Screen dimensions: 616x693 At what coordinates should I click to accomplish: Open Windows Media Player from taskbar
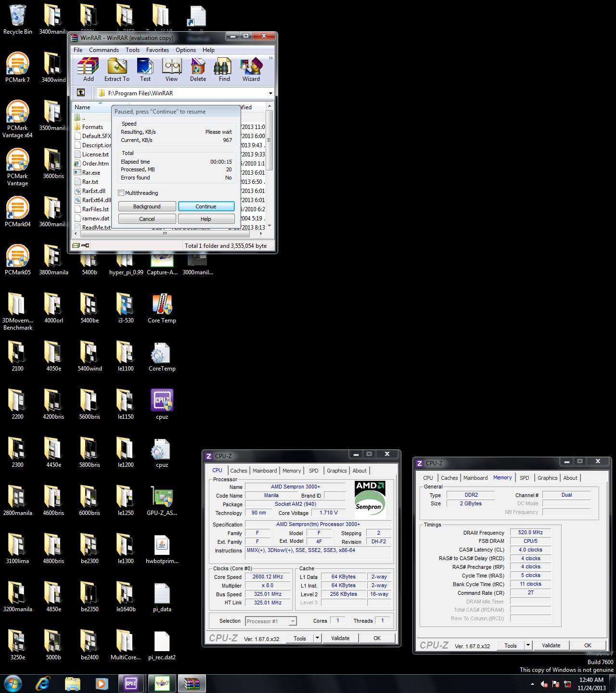pyautogui.click(x=102, y=683)
